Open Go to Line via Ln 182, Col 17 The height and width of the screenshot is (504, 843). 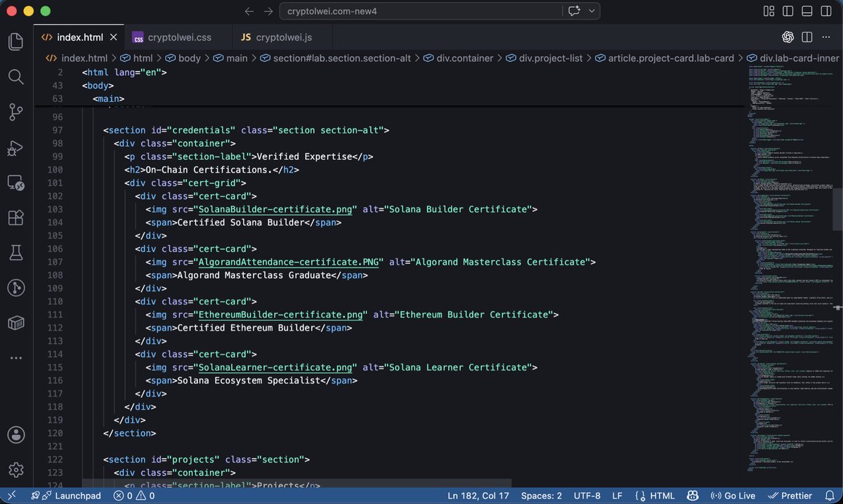click(x=479, y=496)
